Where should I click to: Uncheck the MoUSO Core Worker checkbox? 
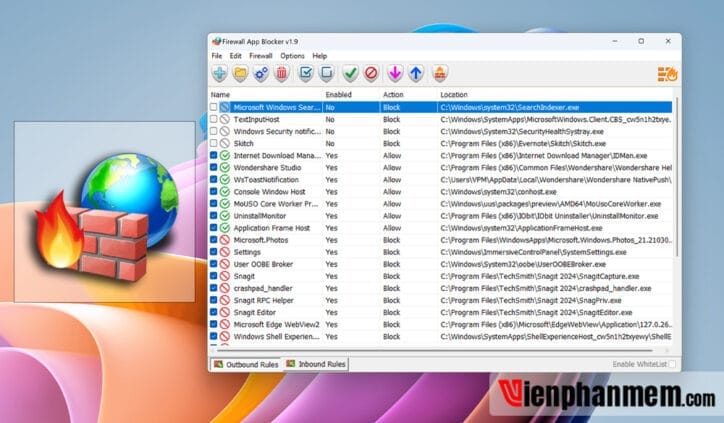click(x=213, y=204)
